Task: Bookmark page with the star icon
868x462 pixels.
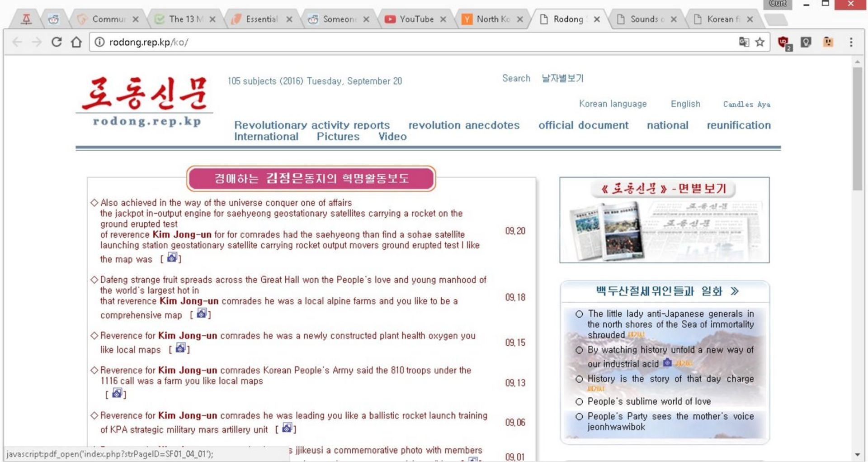Action: coord(760,42)
